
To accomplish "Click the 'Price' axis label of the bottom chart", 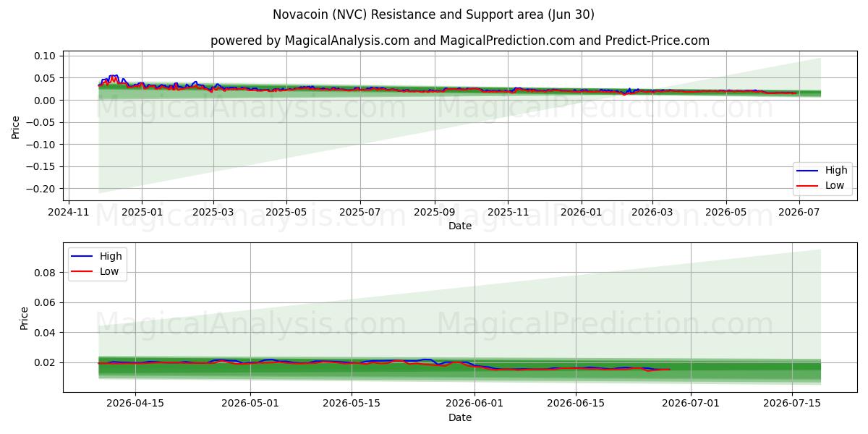I will click(x=25, y=318).
